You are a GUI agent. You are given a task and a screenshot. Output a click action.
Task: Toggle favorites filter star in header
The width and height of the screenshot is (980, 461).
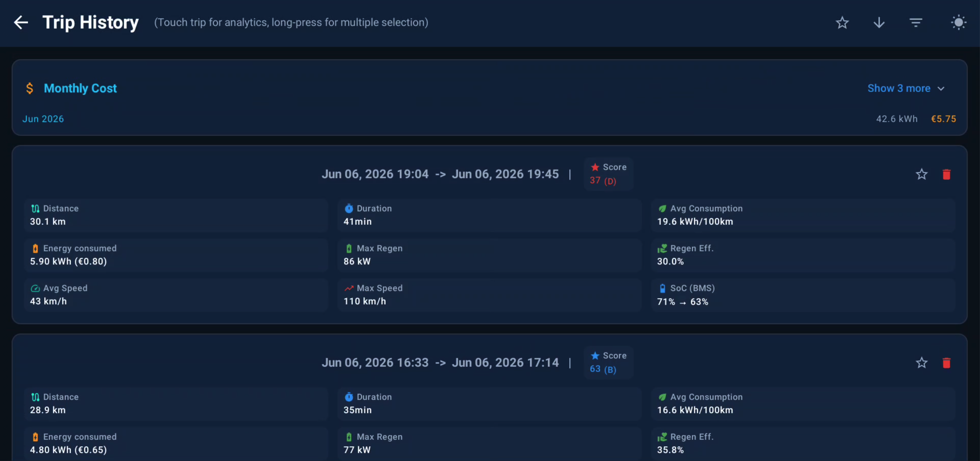coord(842,23)
